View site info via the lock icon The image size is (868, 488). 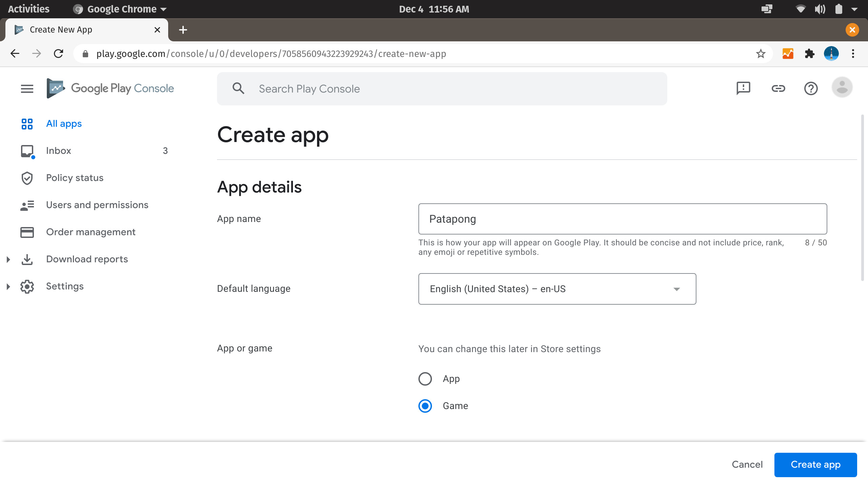(x=85, y=54)
